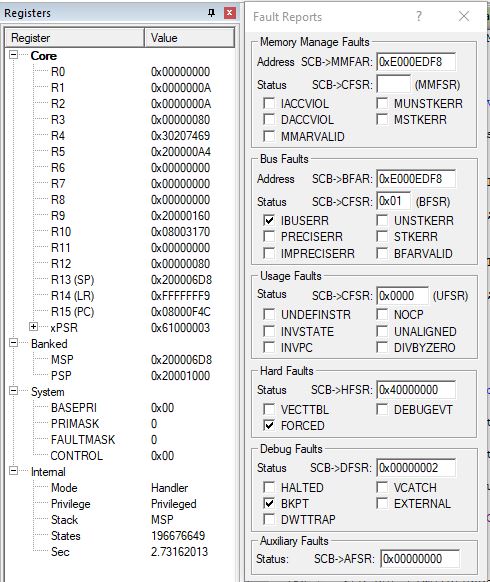Toggle the INVPC checkbox

[269, 347]
